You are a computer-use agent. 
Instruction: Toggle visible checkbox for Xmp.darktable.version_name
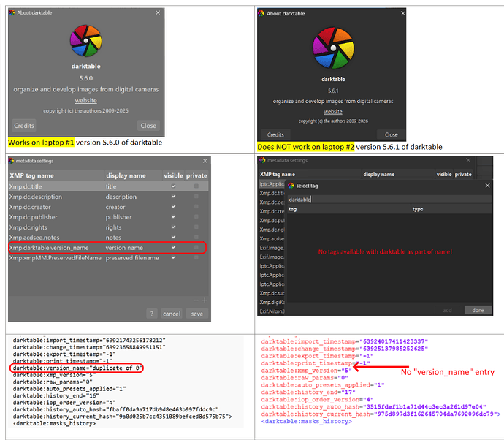pyautogui.click(x=174, y=247)
